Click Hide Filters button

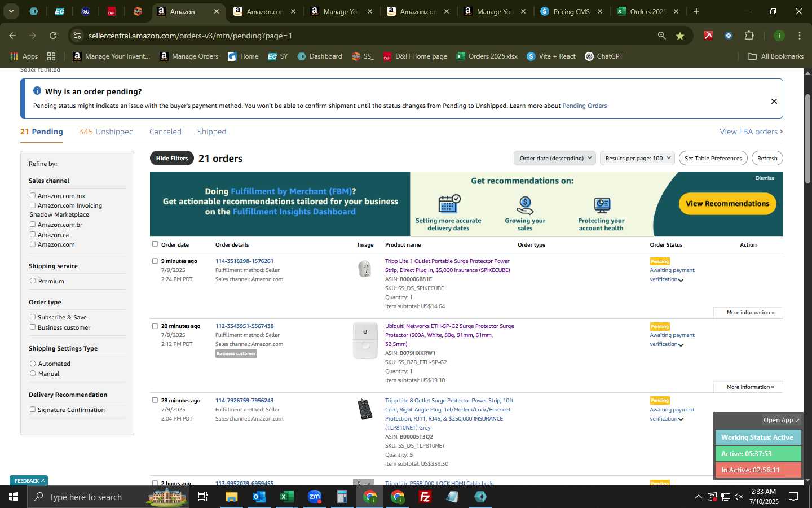point(172,158)
